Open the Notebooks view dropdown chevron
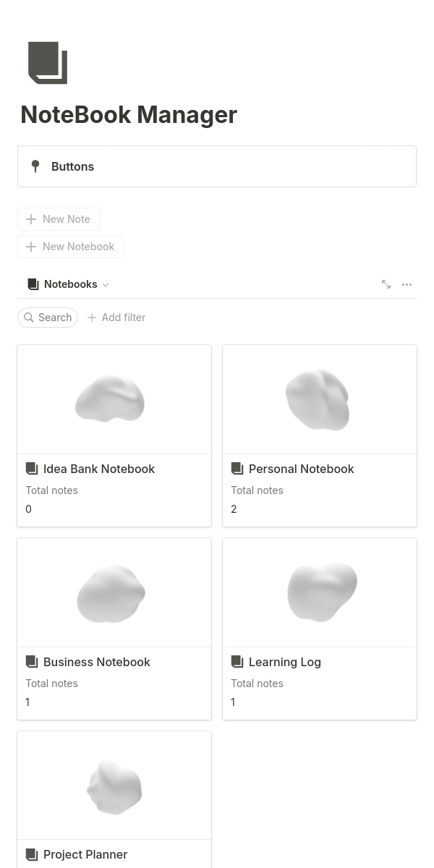Image resolution: width=434 pixels, height=868 pixels. pyautogui.click(x=106, y=285)
